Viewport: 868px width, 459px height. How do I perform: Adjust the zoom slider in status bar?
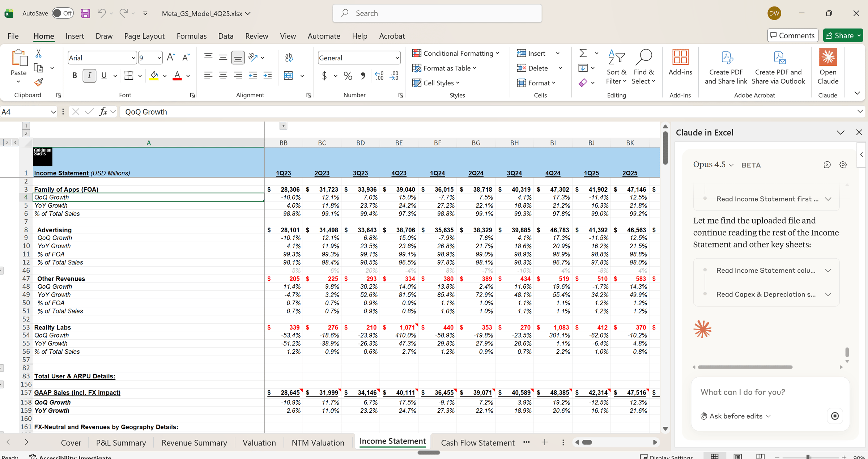point(808,457)
